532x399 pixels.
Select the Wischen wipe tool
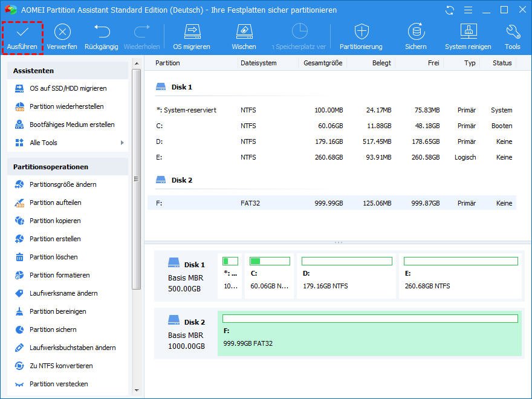tap(244, 31)
